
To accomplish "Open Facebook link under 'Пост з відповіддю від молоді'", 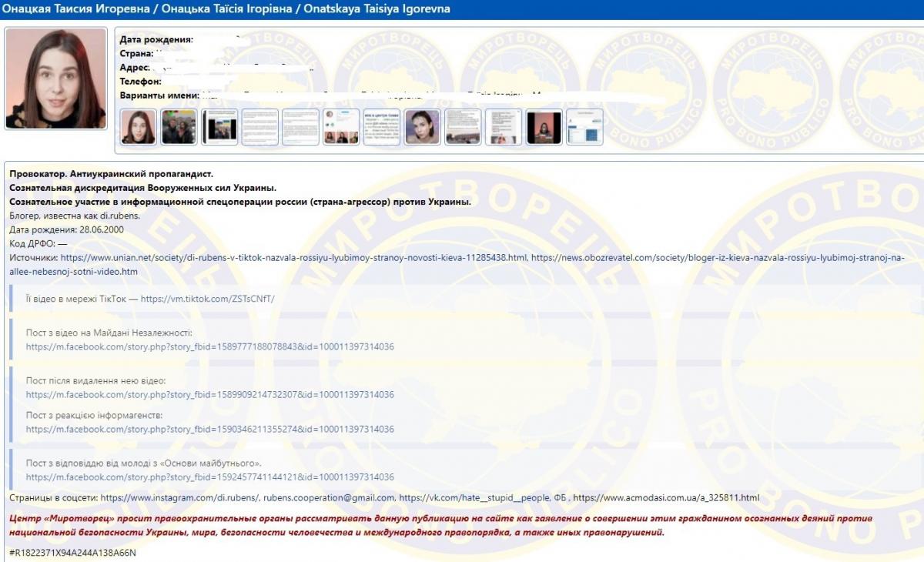I will 209,477.
